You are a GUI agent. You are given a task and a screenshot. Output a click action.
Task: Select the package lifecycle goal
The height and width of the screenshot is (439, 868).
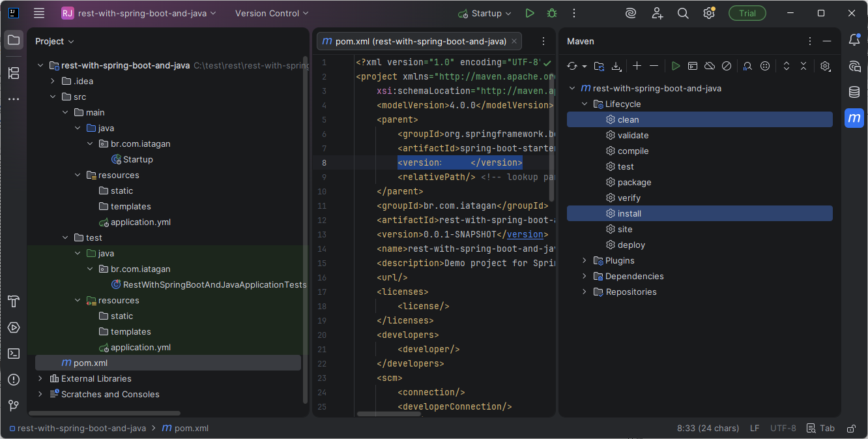click(634, 183)
